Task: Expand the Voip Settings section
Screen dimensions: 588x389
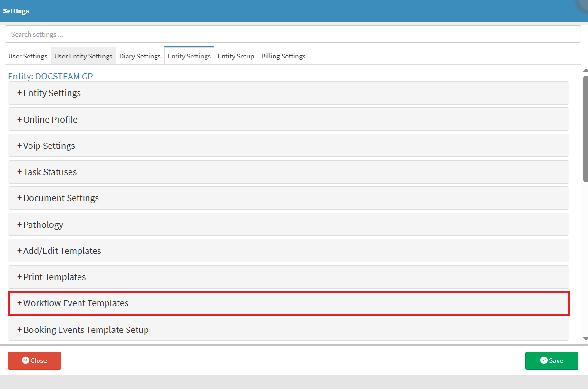Action: coord(49,146)
